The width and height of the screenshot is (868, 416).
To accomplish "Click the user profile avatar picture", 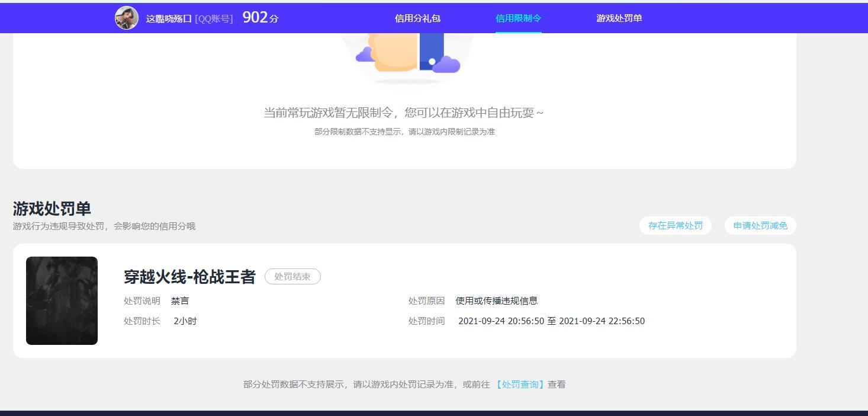I will [126, 18].
